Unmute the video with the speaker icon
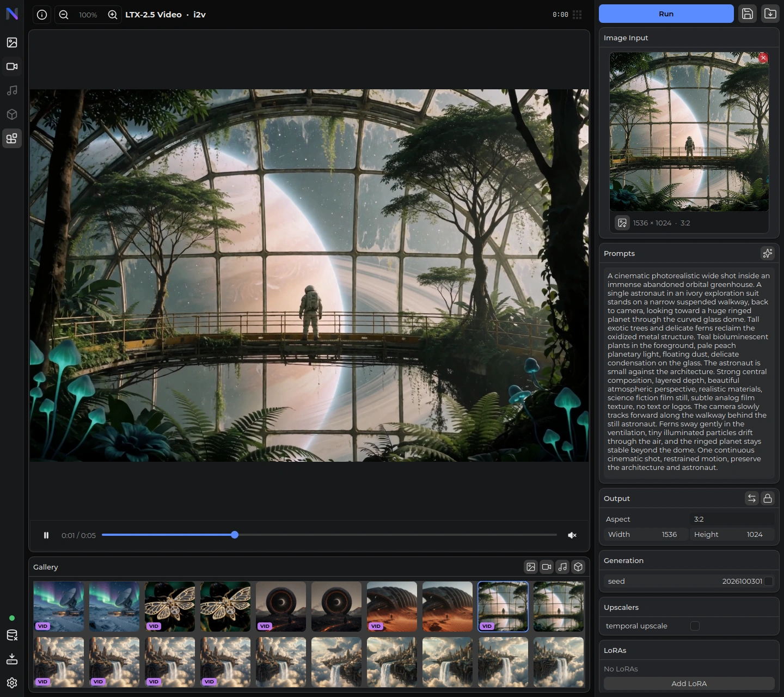784x697 pixels. pyautogui.click(x=572, y=535)
